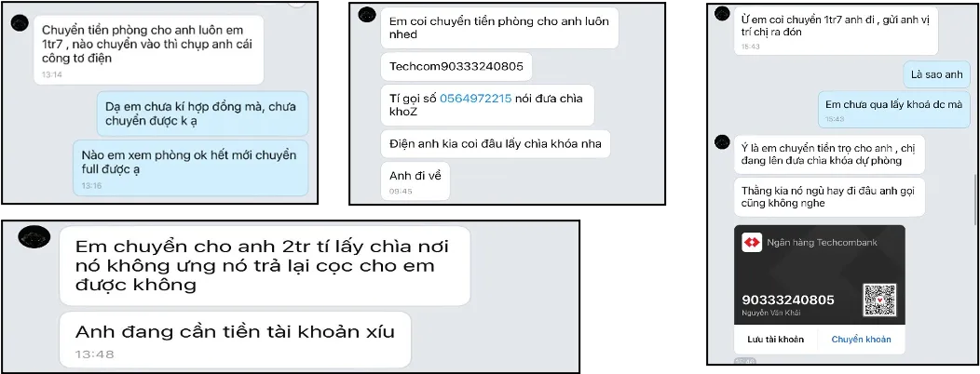Screen dimensions: 980x374
Task: Select the 'Techcom90333240805' message bubble
Action: (456, 66)
